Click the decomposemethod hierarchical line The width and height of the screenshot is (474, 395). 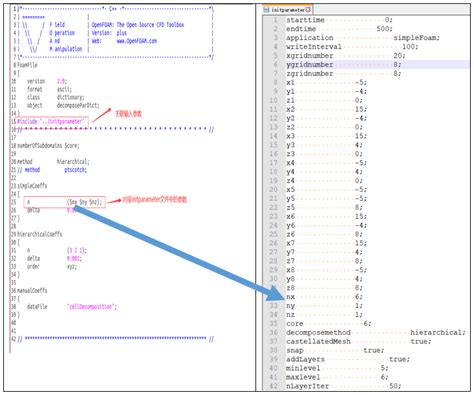[376, 333]
